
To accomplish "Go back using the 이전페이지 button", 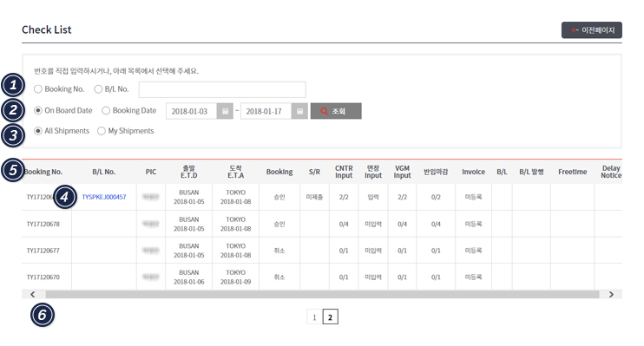I will click(x=592, y=30).
